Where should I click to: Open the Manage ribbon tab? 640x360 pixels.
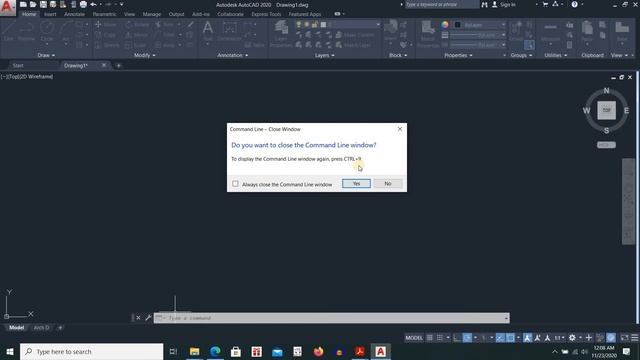151,14
